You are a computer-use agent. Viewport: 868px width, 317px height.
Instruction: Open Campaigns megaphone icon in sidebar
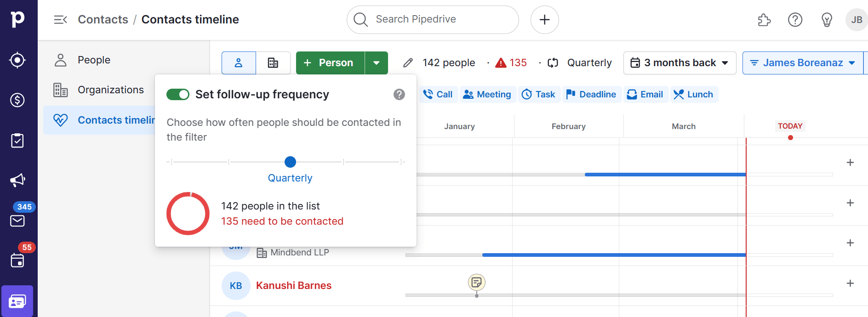[17, 180]
